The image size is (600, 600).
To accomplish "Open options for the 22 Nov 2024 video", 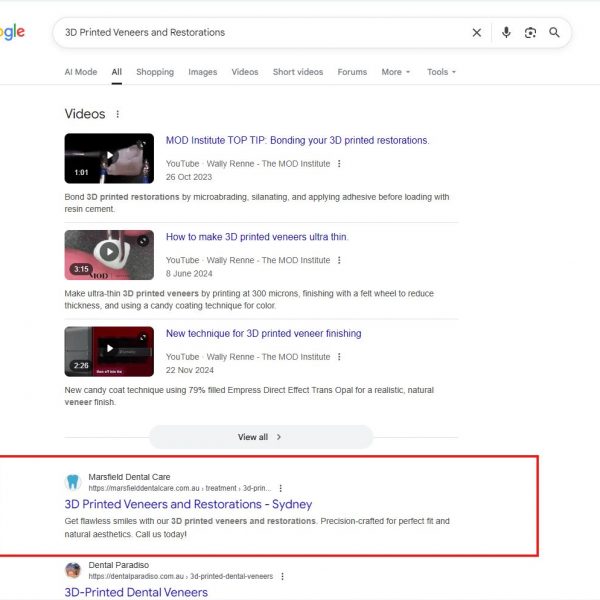I will [x=339, y=357].
